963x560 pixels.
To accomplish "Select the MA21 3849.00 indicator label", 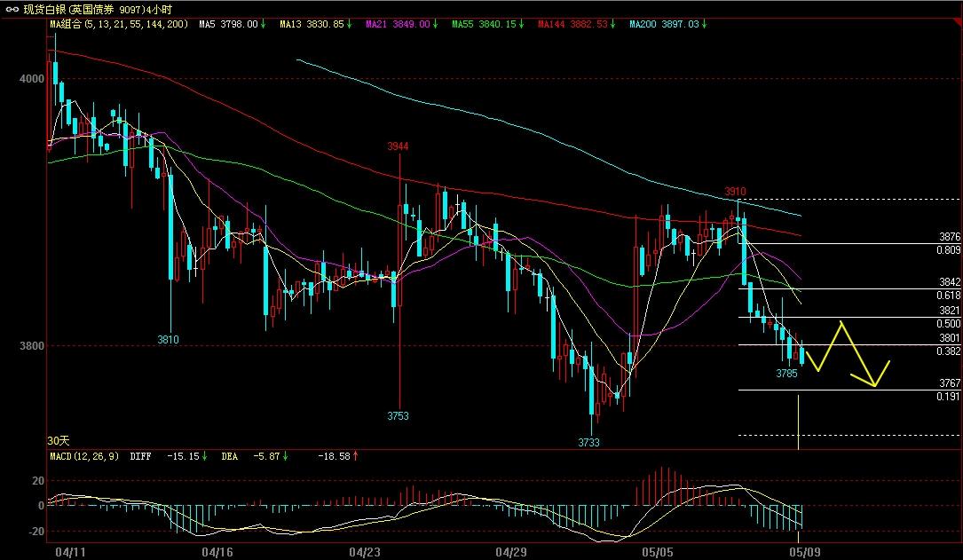I will pyautogui.click(x=398, y=25).
